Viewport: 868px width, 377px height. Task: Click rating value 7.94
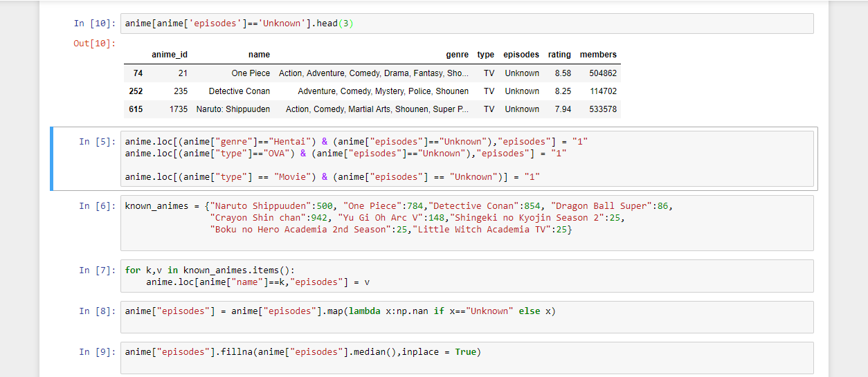pos(563,109)
